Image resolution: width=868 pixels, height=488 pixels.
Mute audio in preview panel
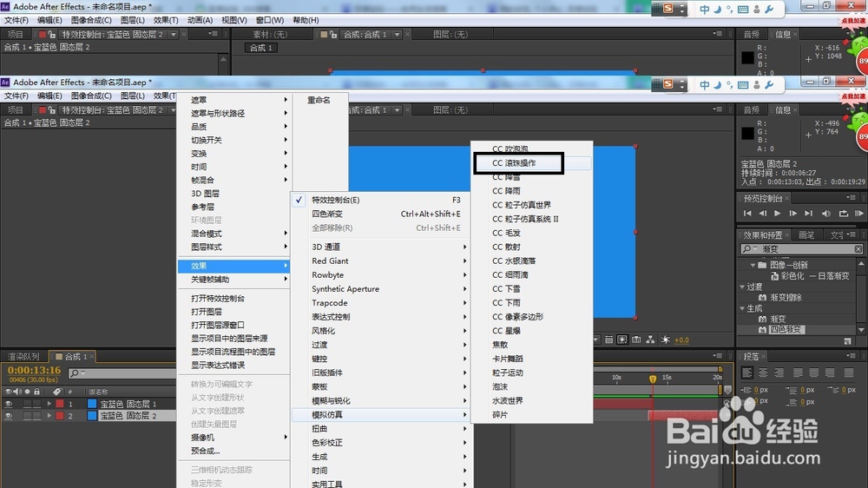click(x=826, y=214)
